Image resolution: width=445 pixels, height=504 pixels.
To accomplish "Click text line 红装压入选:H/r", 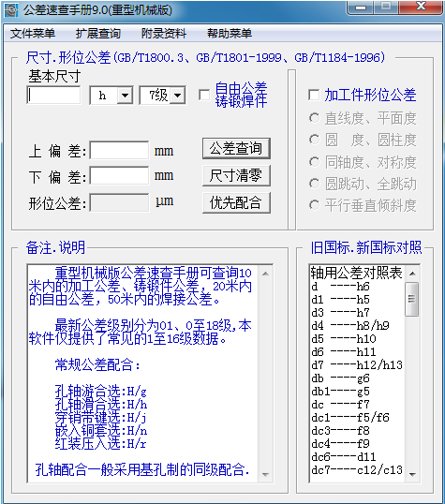I will (x=101, y=444).
